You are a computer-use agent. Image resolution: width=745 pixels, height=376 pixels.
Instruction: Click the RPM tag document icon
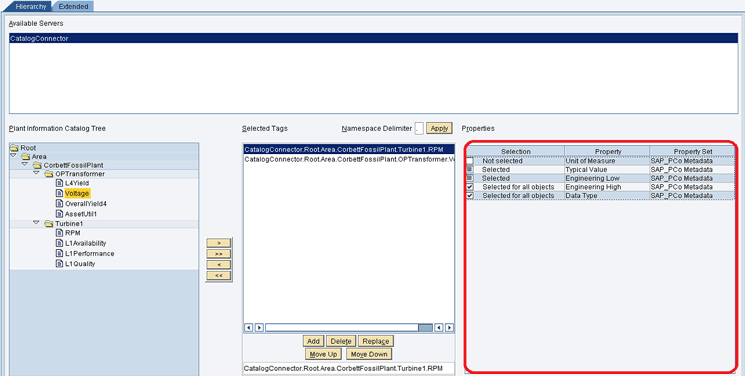(59, 233)
